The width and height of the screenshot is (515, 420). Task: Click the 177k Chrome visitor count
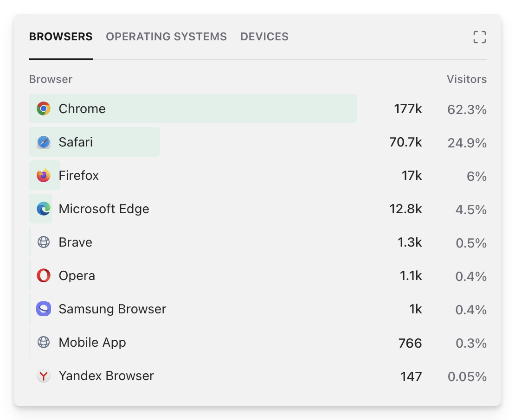pyautogui.click(x=408, y=109)
